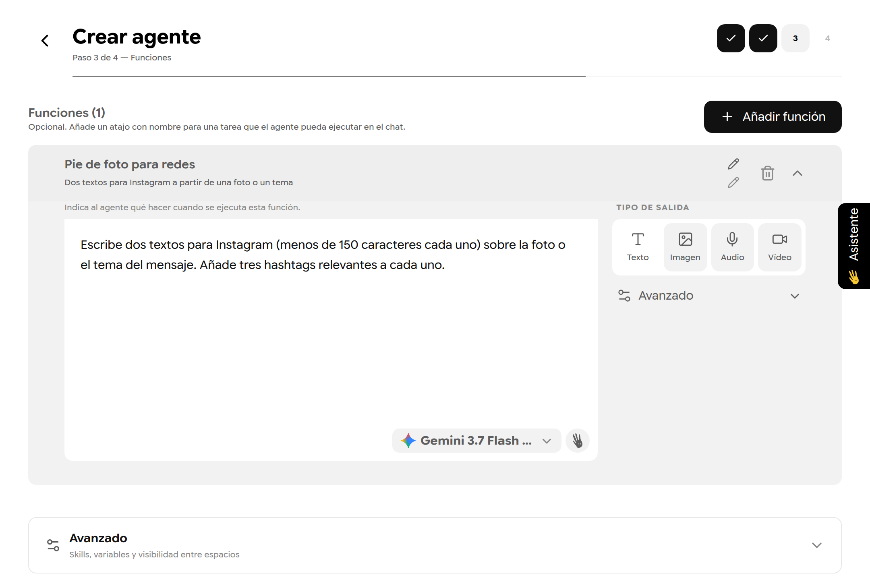Click 'Indica al agente qué hacer' hint text
The width and height of the screenshot is (870, 588).
[182, 207]
